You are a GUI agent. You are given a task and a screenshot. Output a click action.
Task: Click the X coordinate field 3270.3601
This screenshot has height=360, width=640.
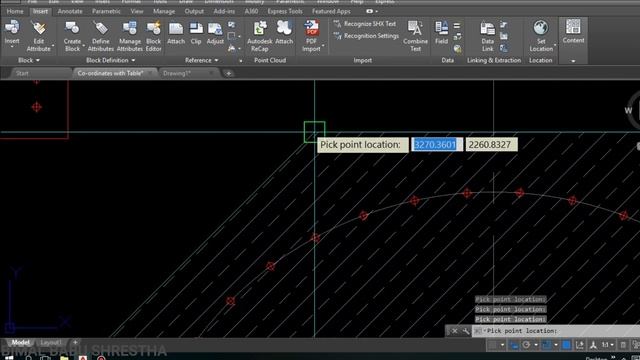436,144
